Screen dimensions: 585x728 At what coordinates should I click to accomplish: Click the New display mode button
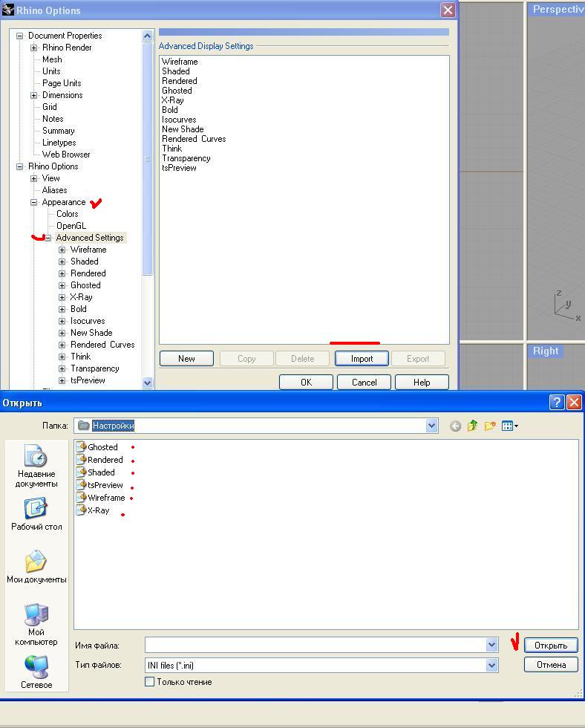pos(186,358)
